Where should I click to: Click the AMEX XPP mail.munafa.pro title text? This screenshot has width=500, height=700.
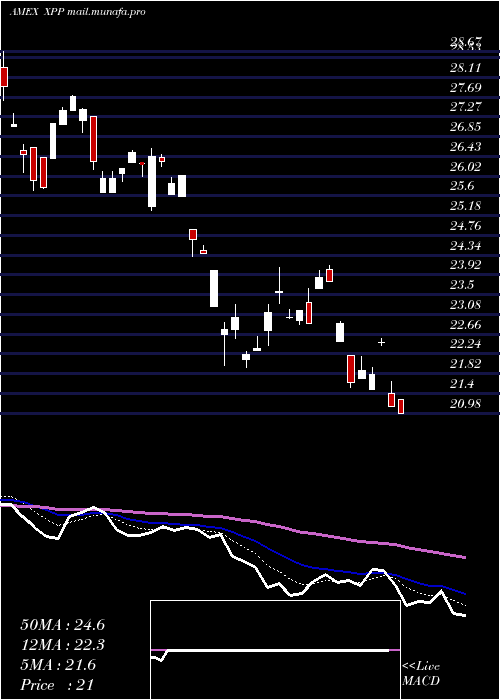77,12
